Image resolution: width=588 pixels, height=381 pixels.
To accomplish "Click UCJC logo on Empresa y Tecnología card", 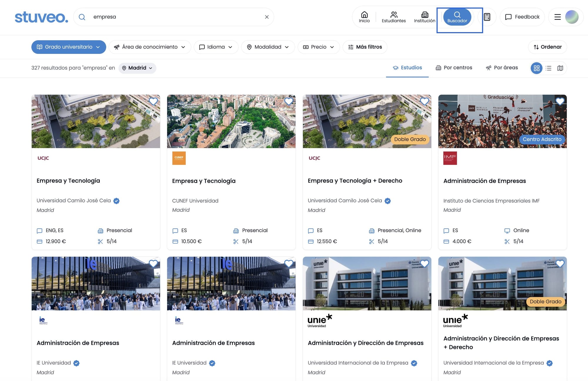I will point(43,158).
